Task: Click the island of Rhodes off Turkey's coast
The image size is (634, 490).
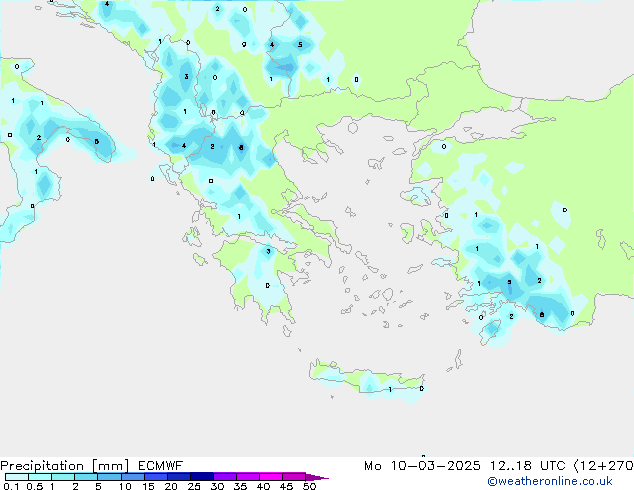Action: (x=490, y=328)
